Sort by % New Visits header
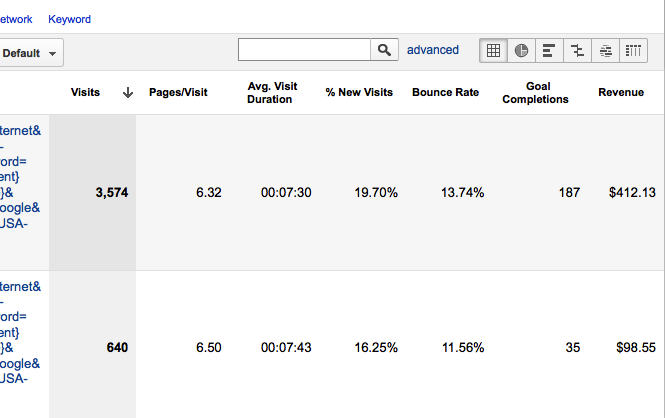The image size is (665, 418). pos(359,92)
